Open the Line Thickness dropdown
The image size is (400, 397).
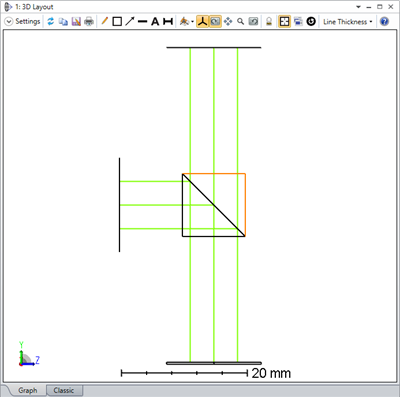pyautogui.click(x=348, y=22)
